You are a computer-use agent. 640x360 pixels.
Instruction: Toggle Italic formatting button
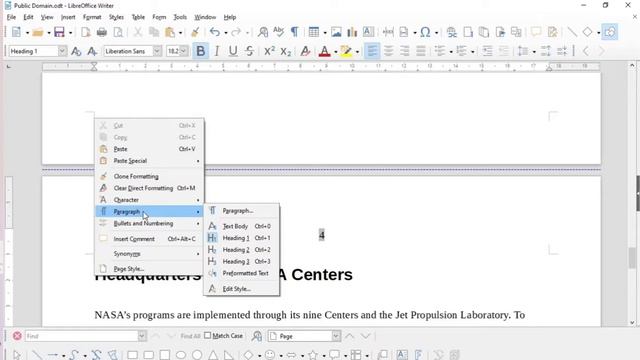[x=217, y=51]
